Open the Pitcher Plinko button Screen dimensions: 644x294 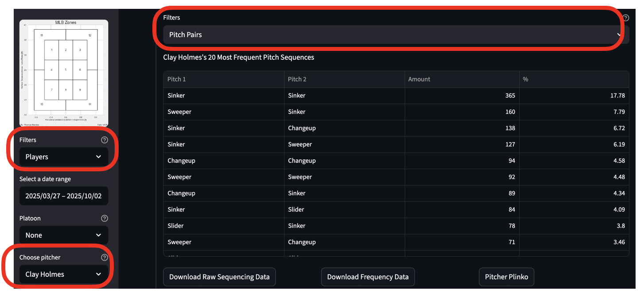click(506, 277)
